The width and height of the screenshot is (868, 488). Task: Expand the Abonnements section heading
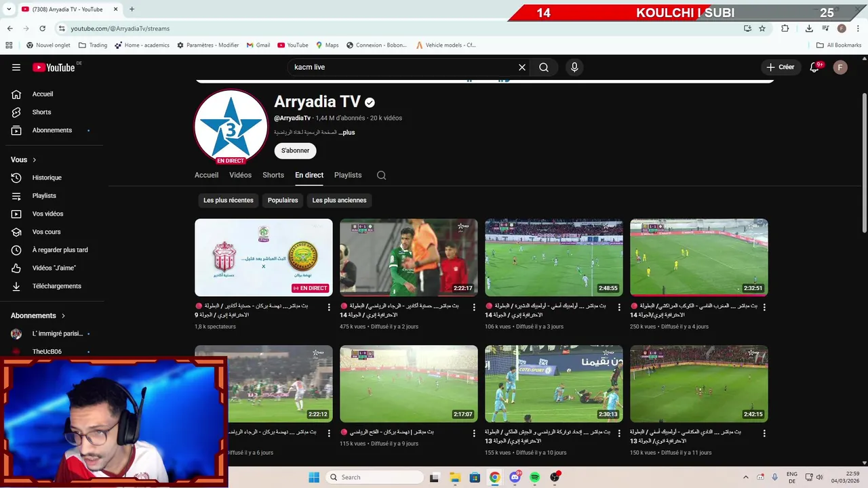(x=38, y=316)
